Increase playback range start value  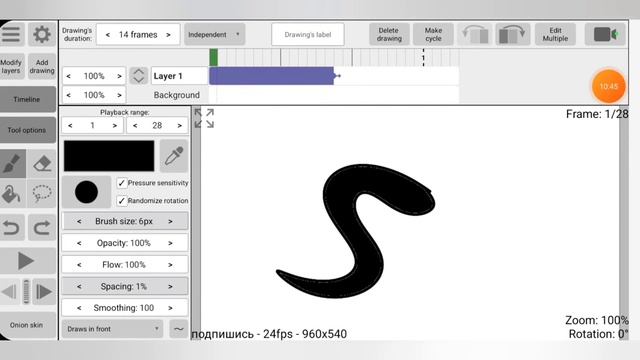click(x=115, y=126)
